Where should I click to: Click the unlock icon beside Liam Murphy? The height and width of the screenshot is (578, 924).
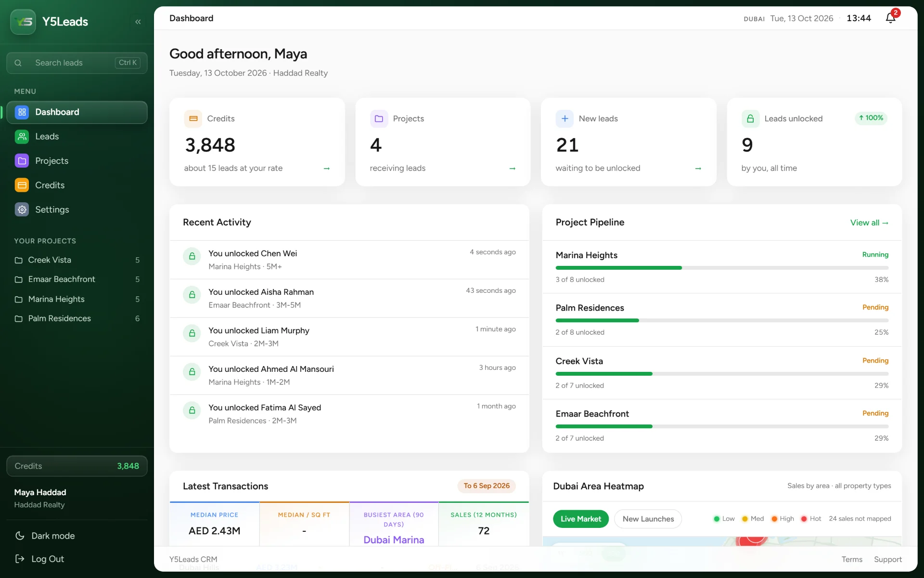coord(192,333)
